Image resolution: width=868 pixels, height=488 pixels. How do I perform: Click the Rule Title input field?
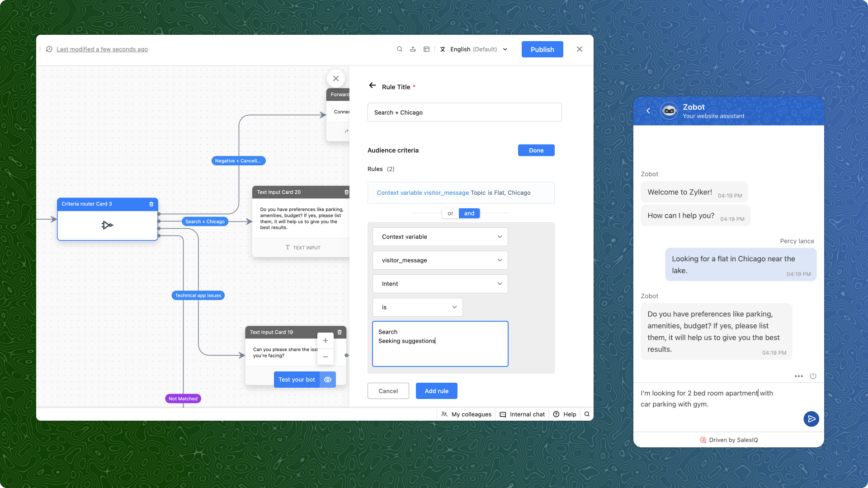click(464, 113)
